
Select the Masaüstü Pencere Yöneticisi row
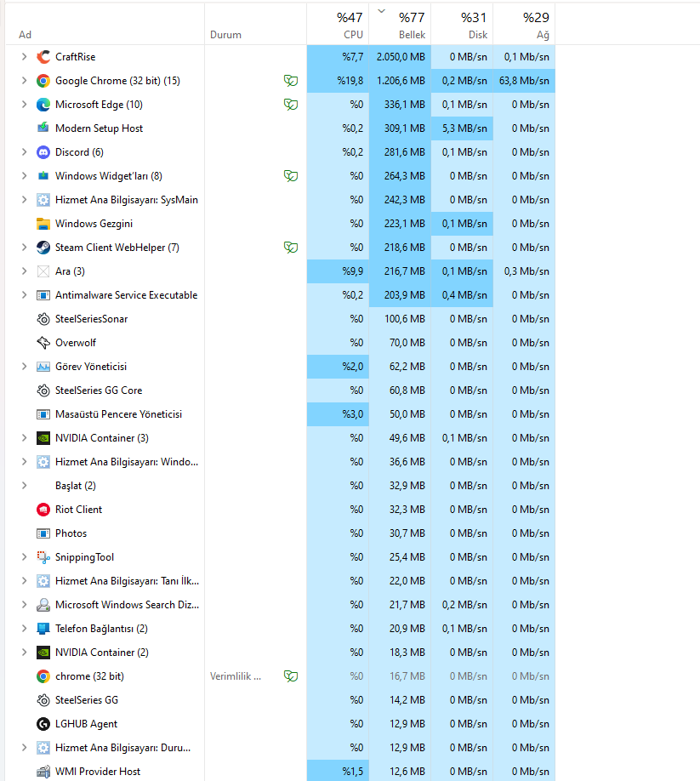[281, 414]
